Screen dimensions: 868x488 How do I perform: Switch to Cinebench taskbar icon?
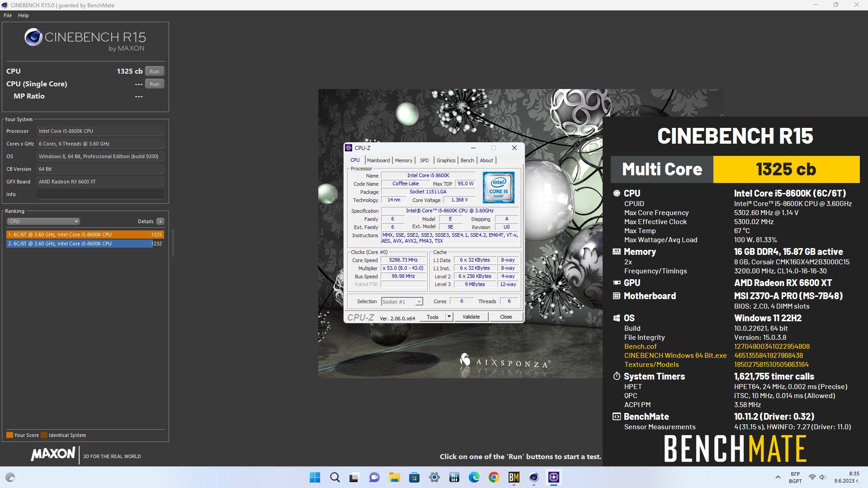pos(534,477)
